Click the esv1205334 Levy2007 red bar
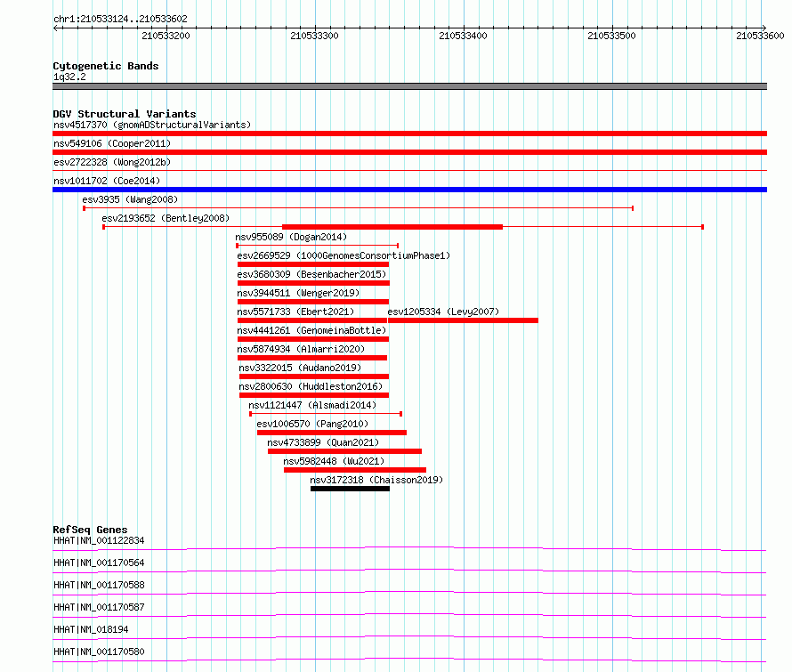The height and width of the screenshot is (672, 792). (x=463, y=320)
